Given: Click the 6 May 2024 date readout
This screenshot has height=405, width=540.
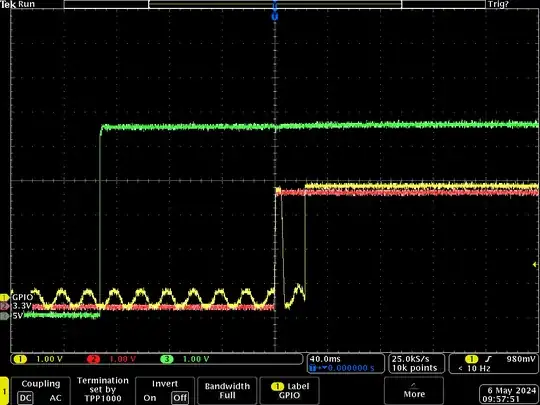Looking at the screenshot, I should click(512, 391).
